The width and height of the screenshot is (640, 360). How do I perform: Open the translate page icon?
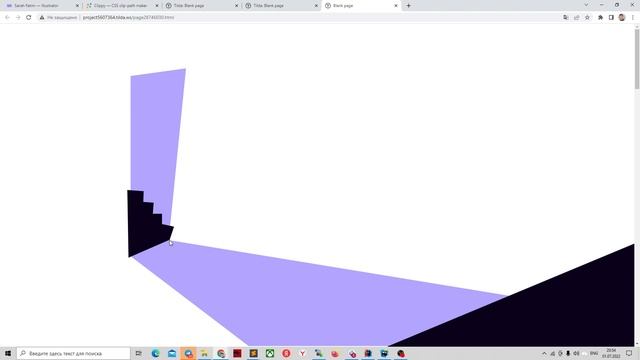(x=566, y=18)
